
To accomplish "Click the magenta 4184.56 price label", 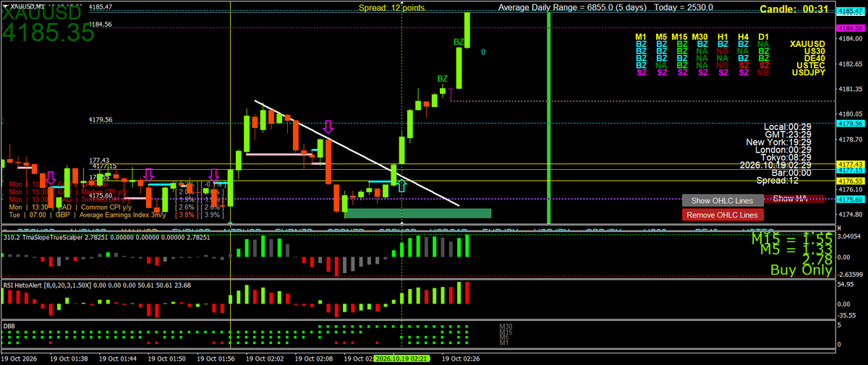I will tap(851, 27).
